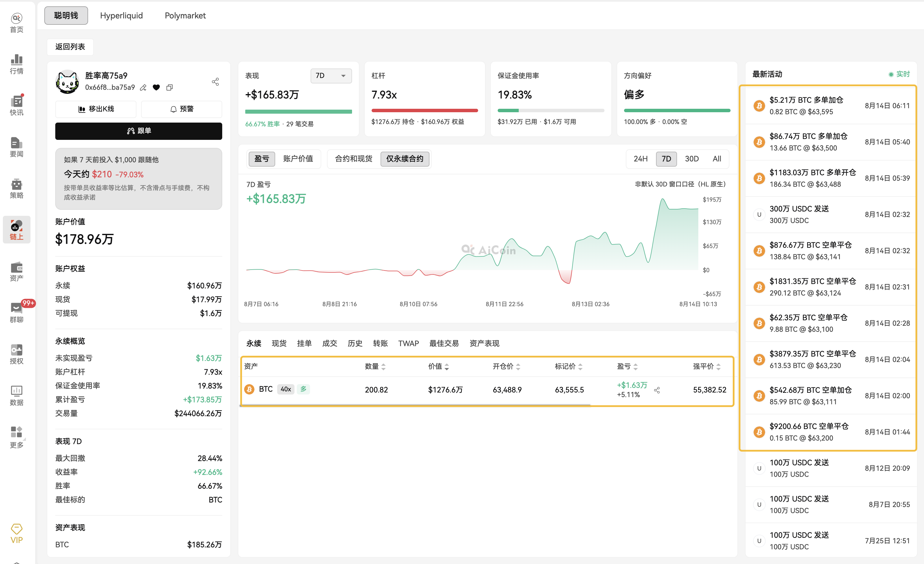Open the 最佳交易 tab
The image size is (924, 564).
444,343
